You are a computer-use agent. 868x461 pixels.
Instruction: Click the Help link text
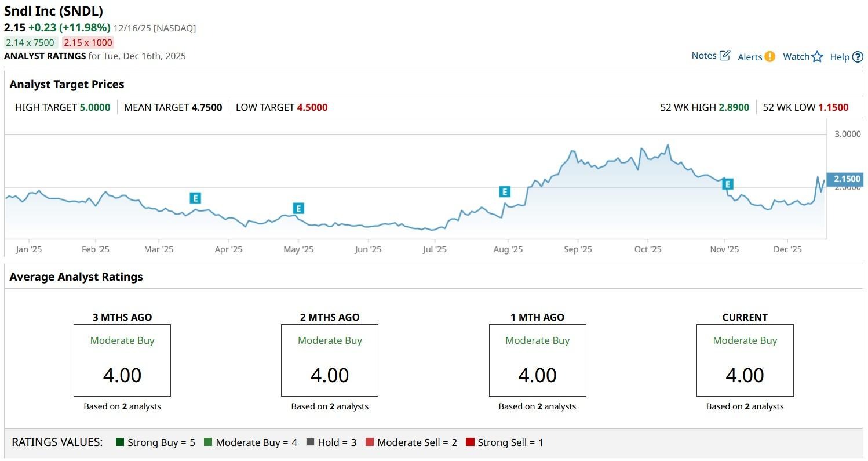click(840, 57)
